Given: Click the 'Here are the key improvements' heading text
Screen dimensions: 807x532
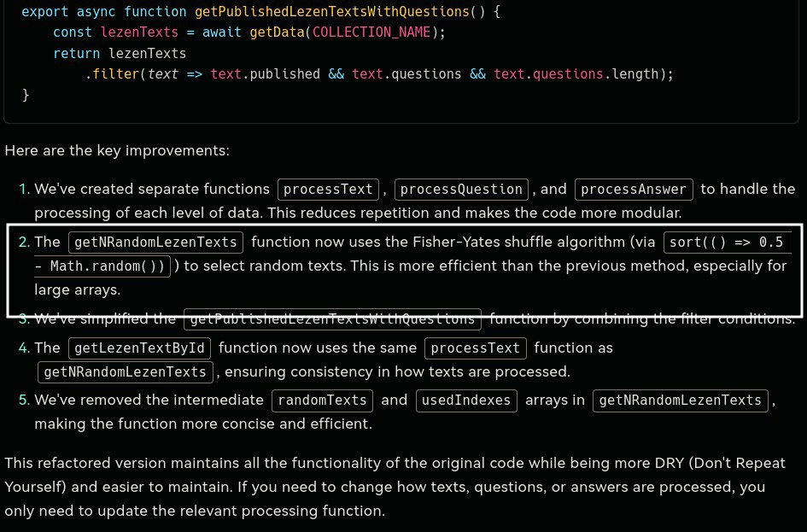Looking at the screenshot, I should [117, 150].
